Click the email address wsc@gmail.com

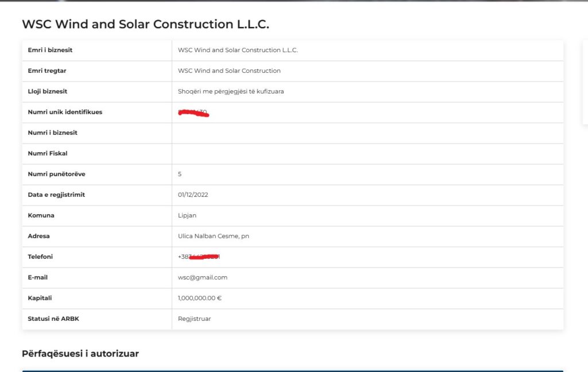tap(203, 277)
